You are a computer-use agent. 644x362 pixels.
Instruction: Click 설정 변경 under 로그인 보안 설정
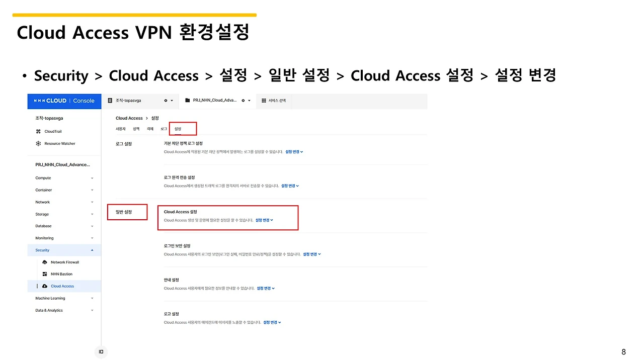[311, 254]
